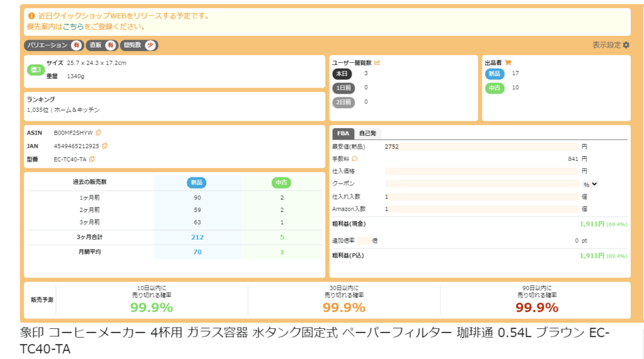Click the 10日以内 sell-through 99.9%

[152, 307]
